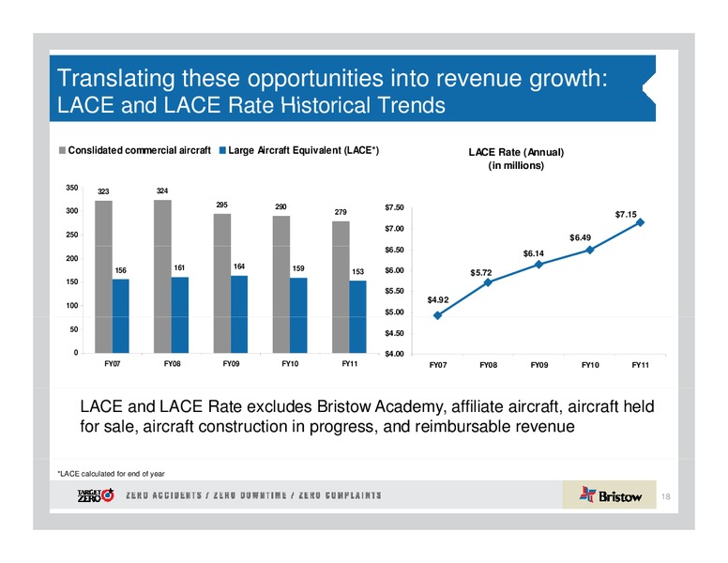Click the gray Consolidated commercial aircraft legend swatch
The width and height of the screenshot is (728, 563).
tap(62, 150)
